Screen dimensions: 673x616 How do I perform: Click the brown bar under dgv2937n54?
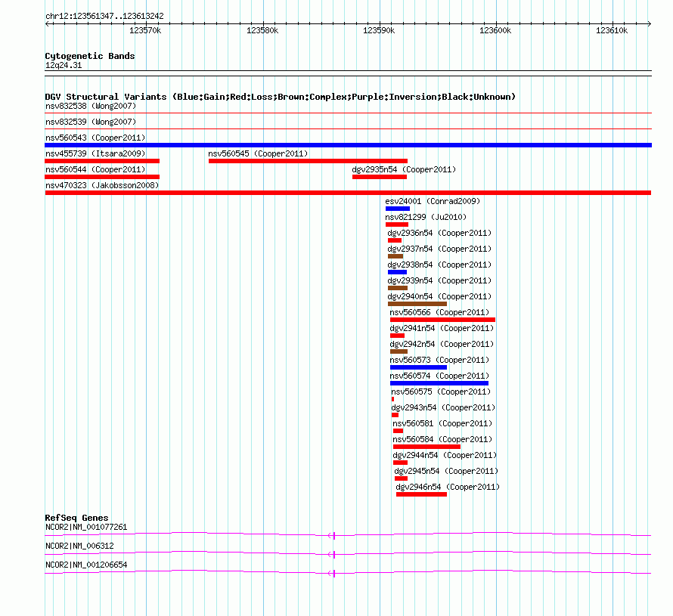[395, 256]
